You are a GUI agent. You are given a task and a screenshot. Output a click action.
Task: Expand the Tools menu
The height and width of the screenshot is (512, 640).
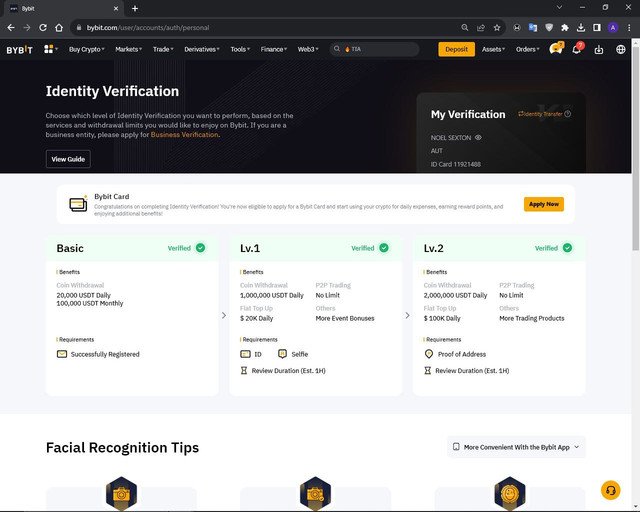(240, 49)
